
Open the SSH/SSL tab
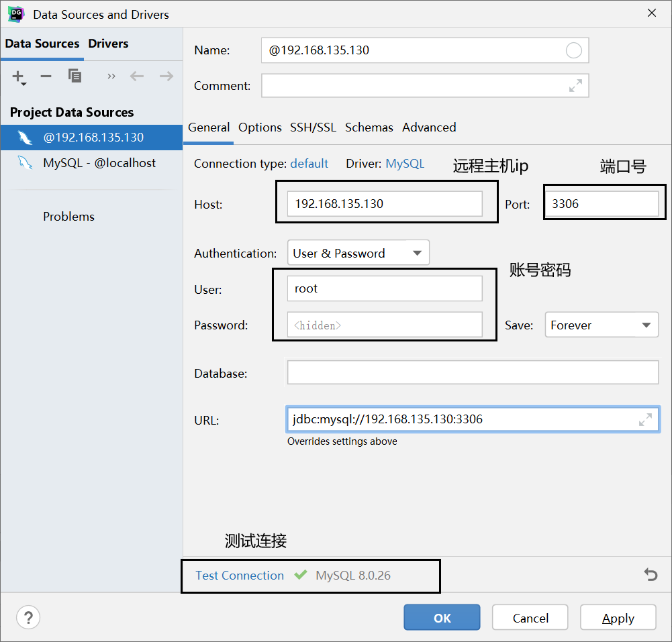pyautogui.click(x=313, y=127)
